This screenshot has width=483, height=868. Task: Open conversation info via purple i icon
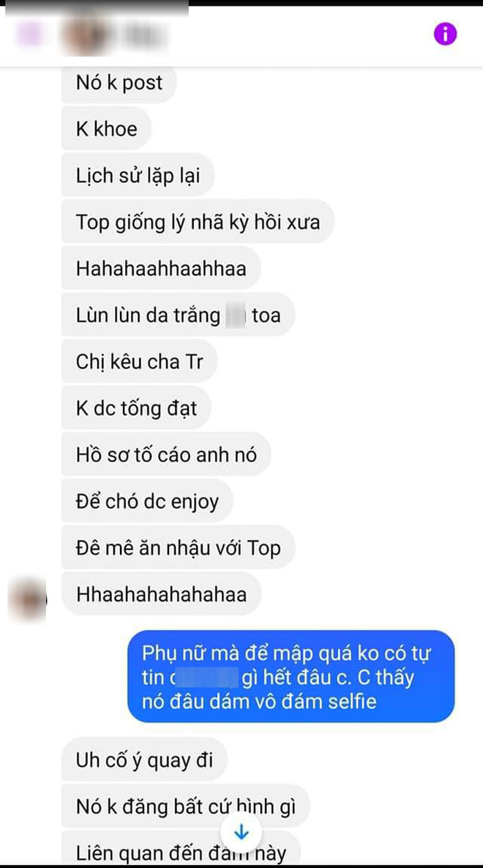(445, 34)
